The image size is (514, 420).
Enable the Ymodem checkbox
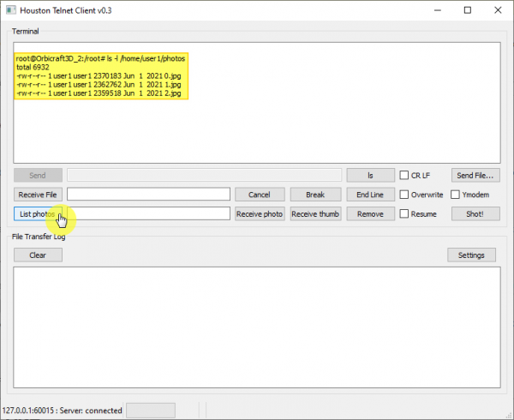[456, 195]
